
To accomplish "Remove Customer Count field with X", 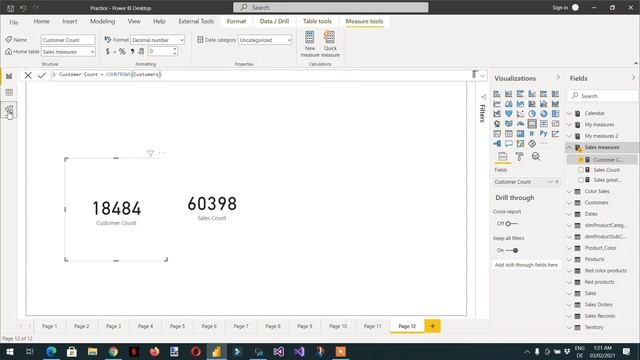I will click(x=557, y=182).
